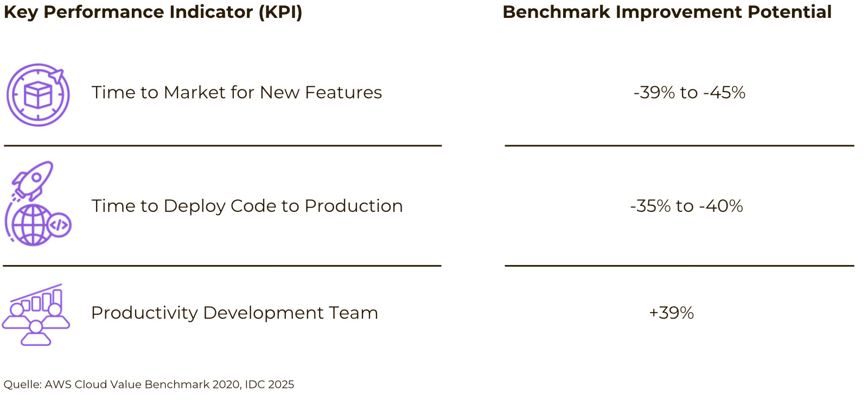Screen dimensions: 868x401
Task: Click the Time to Deploy Code to Production label
Action: tap(247, 206)
